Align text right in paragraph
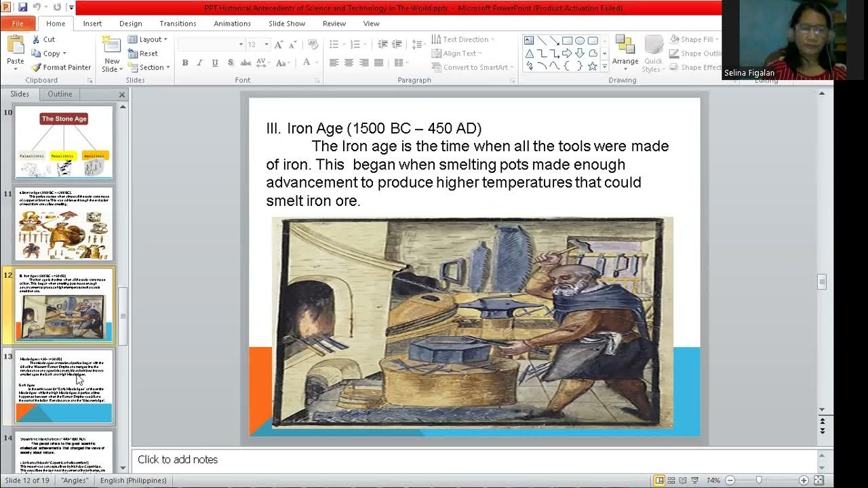The image size is (868, 488). pyautogui.click(x=363, y=62)
